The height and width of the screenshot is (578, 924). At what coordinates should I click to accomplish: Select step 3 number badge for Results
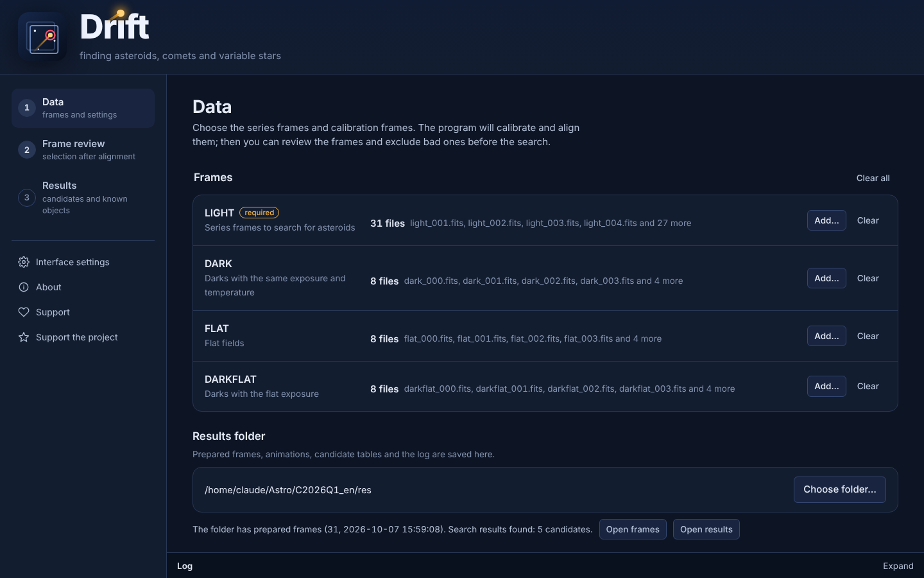(27, 198)
